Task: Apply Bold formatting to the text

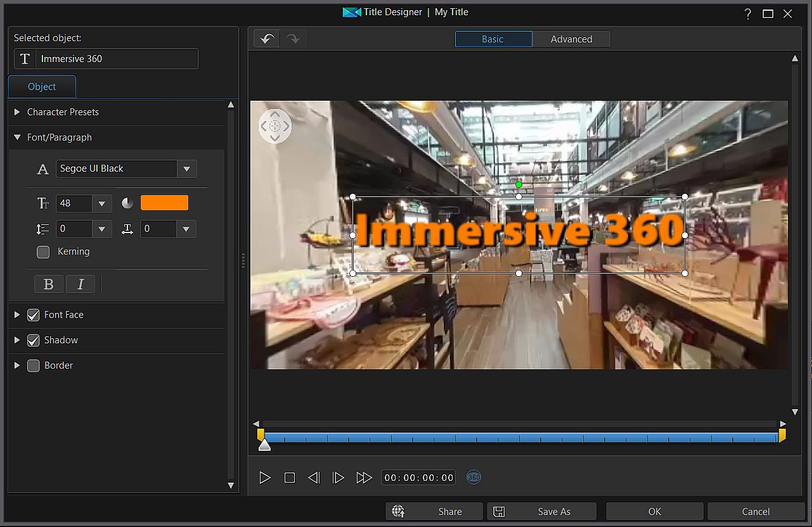Action: click(49, 284)
